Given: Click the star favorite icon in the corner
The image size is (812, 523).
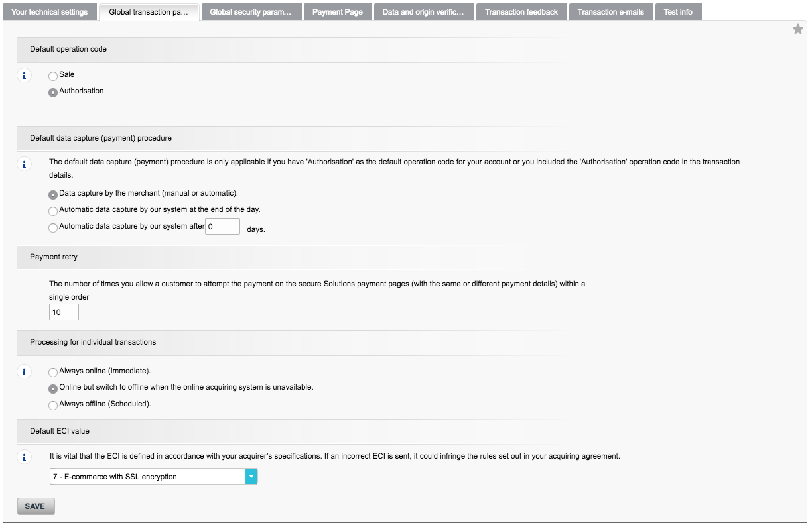Looking at the screenshot, I should tap(797, 29).
